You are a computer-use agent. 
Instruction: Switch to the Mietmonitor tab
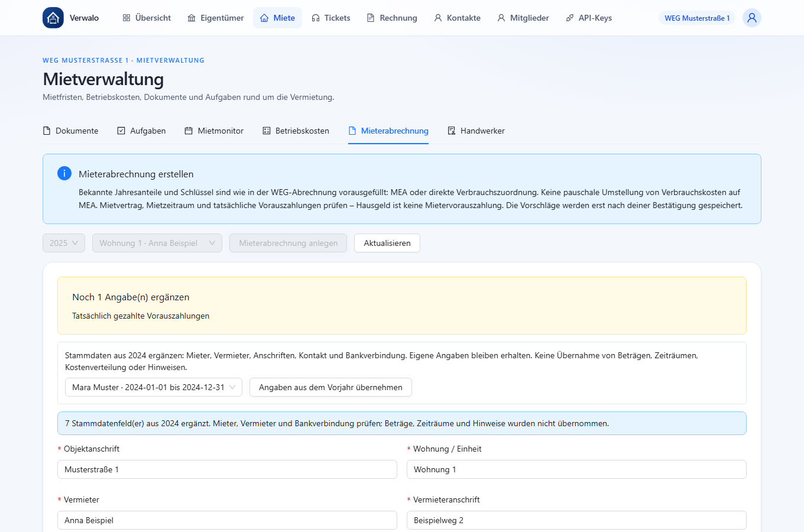(214, 131)
